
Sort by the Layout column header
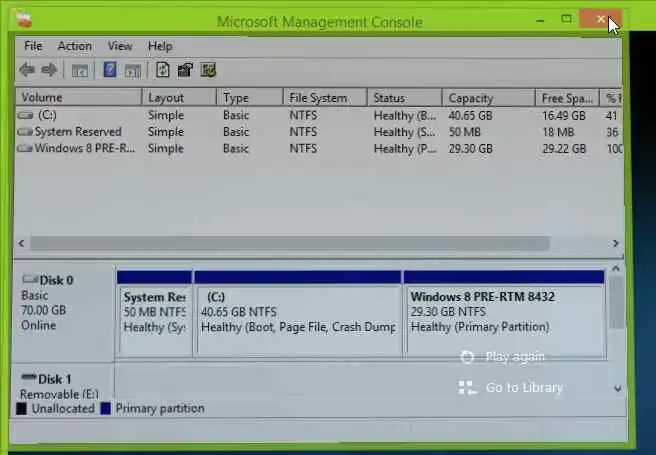tap(179, 97)
